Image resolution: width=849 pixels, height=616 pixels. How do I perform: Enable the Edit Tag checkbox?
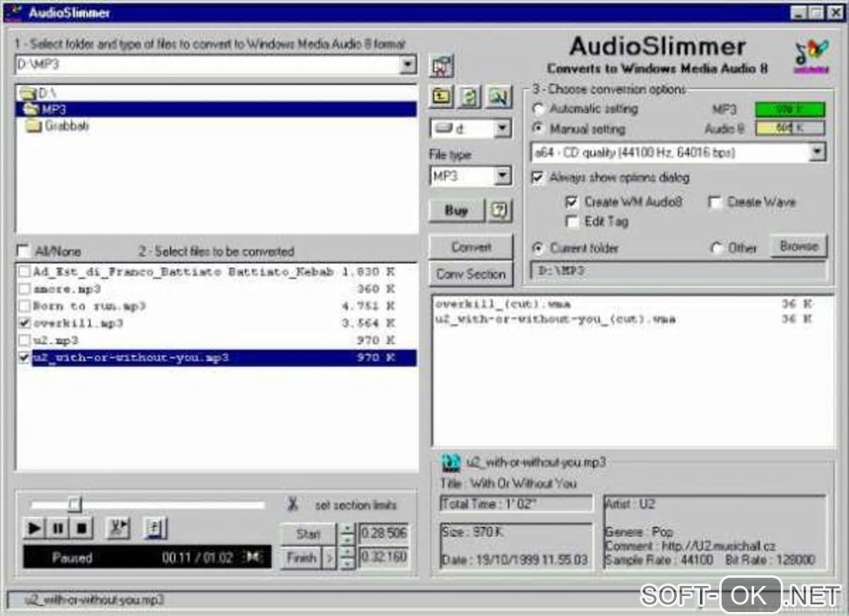coord(571,221)
